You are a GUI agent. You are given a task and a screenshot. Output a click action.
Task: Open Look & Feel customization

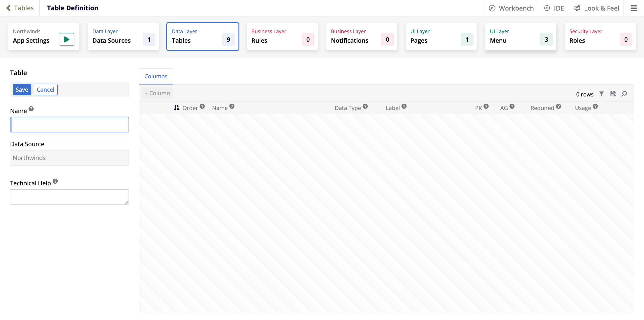[596, 8]
